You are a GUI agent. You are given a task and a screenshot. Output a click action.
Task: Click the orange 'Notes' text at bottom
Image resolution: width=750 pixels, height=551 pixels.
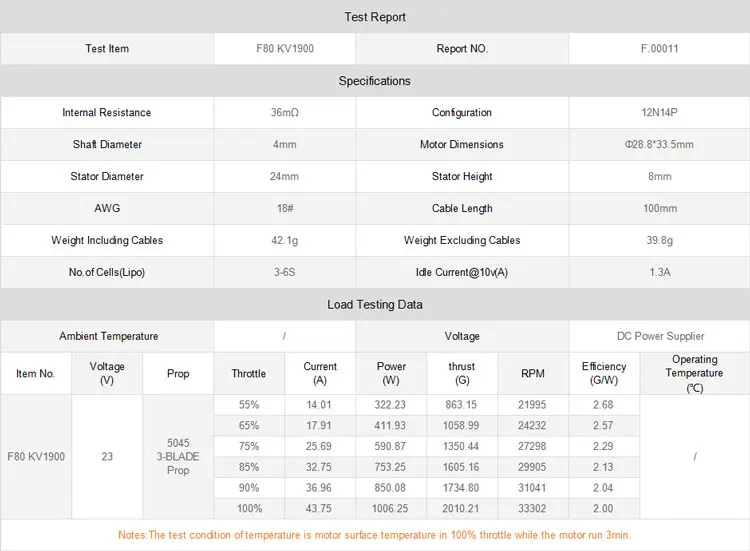coord(375,535)
